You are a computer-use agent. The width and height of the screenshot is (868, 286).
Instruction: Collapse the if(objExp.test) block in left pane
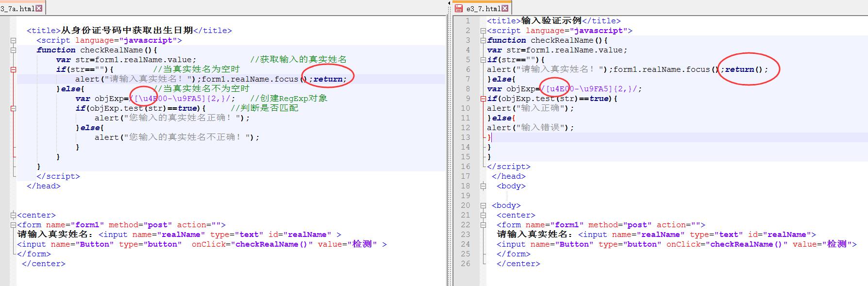(14, 108)
